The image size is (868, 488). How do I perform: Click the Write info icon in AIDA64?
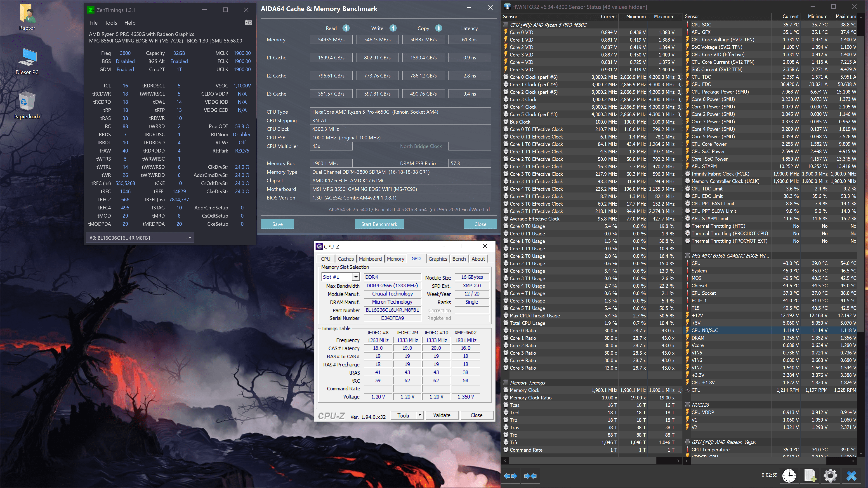(x=393, y=28)
